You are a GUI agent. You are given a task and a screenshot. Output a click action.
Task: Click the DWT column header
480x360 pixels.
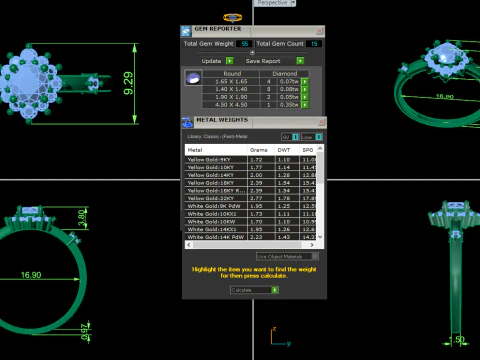287,150
